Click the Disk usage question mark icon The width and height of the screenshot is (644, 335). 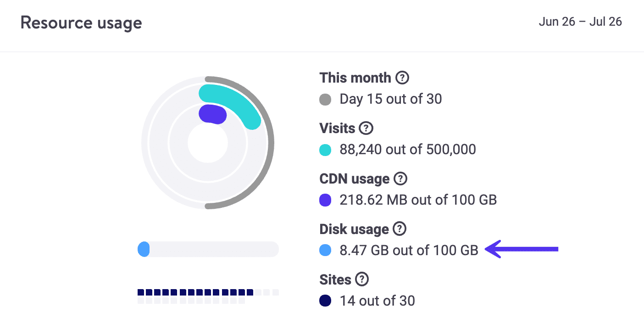[x=400, y=229]
